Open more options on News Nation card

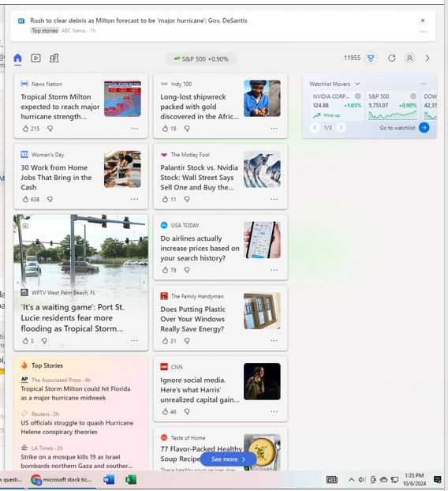pos(135,129)
